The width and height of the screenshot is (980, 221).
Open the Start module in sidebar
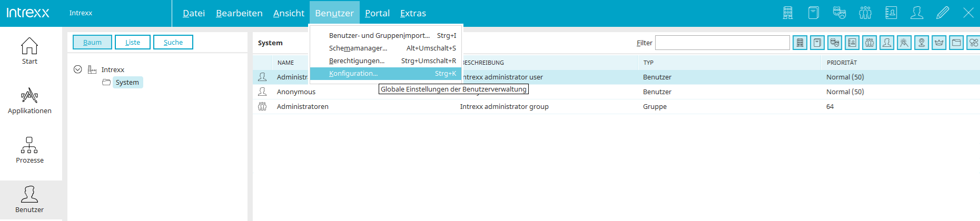29,51
